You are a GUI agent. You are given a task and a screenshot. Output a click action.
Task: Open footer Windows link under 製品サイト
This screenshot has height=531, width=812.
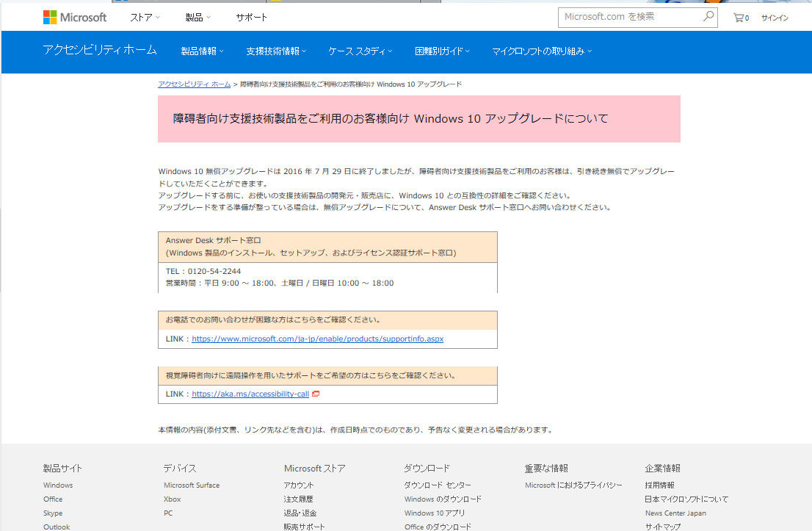pyautogui.click(x=58, y=485)
